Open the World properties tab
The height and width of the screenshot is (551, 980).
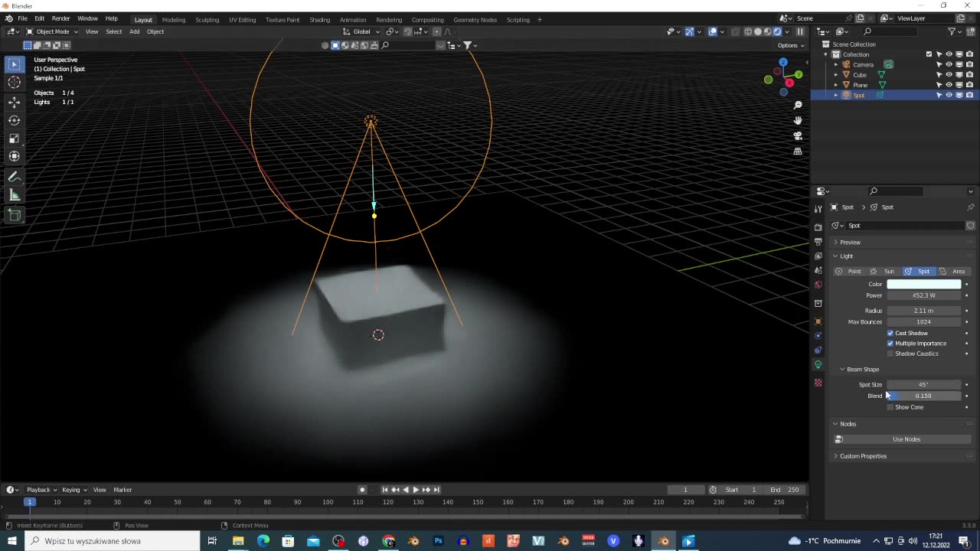(x=818, y=285)
